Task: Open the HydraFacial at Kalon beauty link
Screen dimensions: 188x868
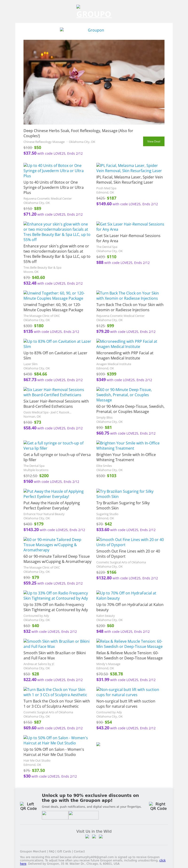Action: click(126, 595)
